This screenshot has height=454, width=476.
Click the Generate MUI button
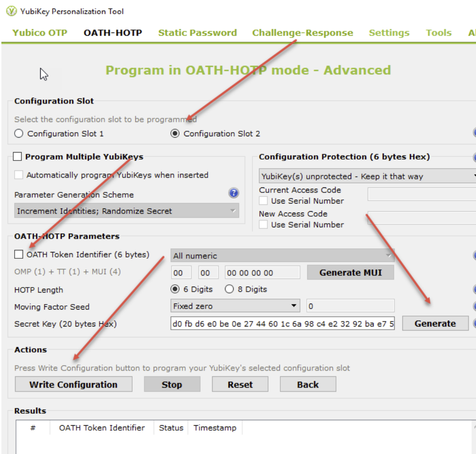[351, 272]
